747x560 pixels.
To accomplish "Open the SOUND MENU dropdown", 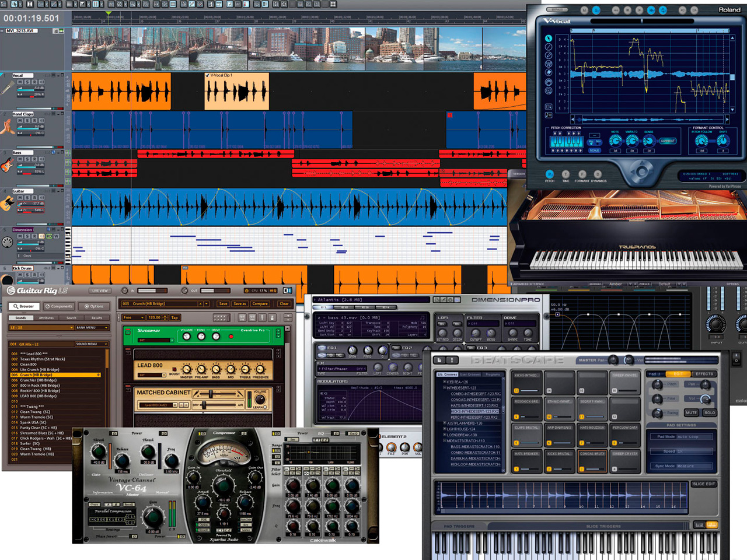I will click(x=92, y=343).
